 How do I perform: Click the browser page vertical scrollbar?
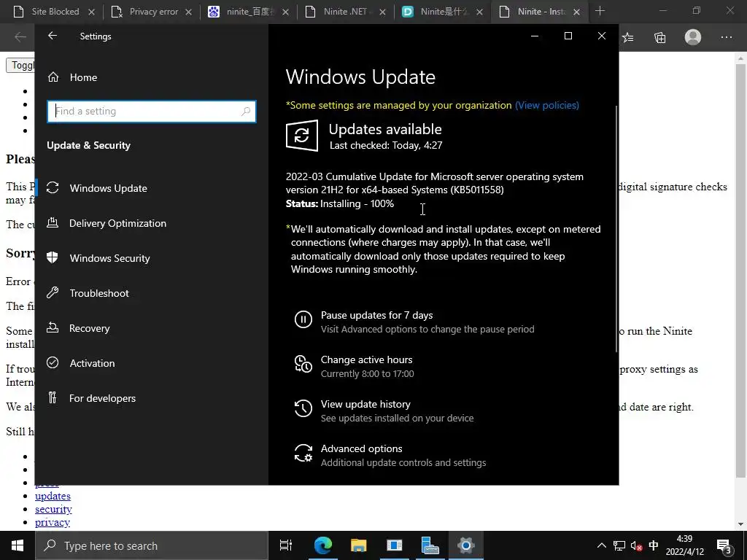(740, 271)
